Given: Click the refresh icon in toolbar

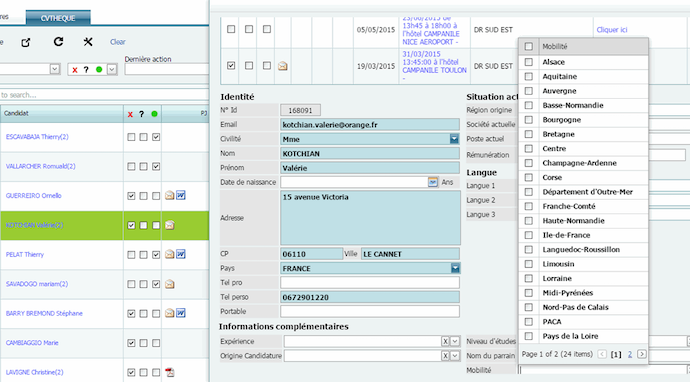Looking at the screenshot, I should click(x=58, y=41).
